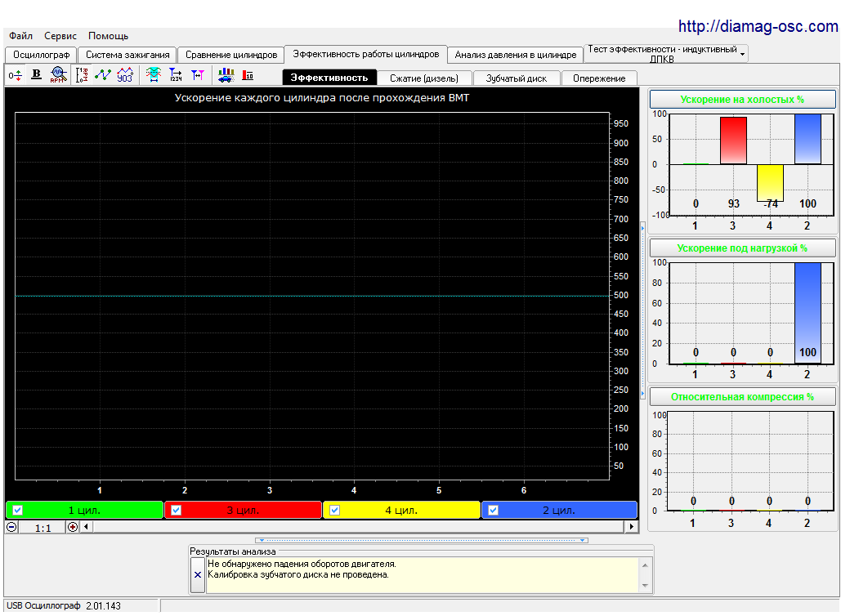
Task: Click the yellow 4 цил. legend bar
Action: click(x=401, y=510)
